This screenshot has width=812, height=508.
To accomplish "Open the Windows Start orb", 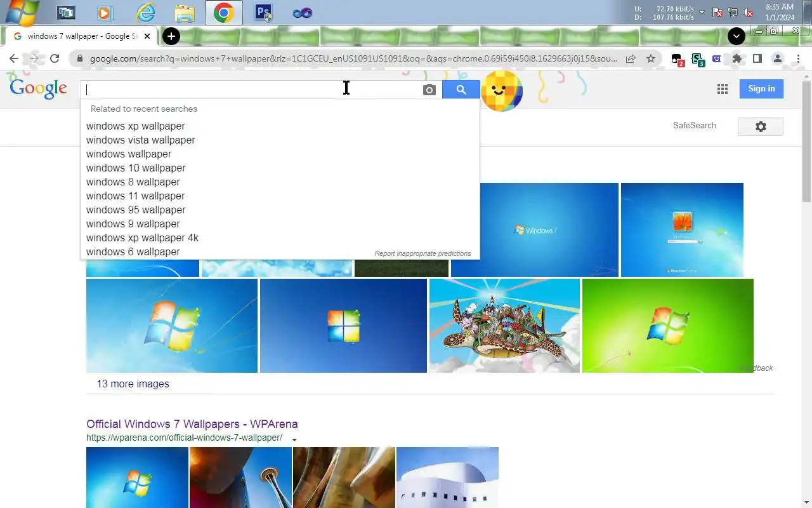I will tap(23, 12).
